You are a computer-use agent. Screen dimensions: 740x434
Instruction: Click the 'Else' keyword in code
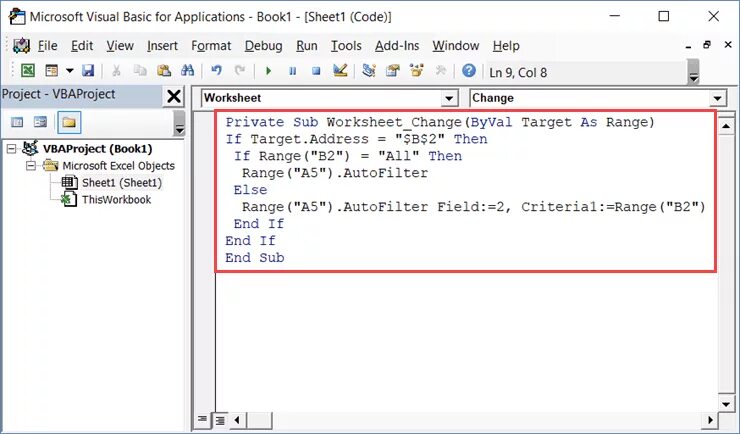tap(250, 190)
